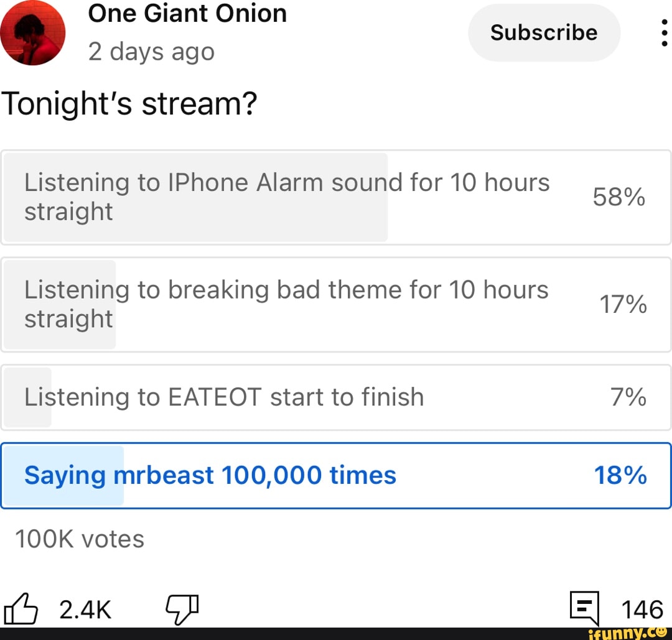Subscribe to One Giant Onion
Screen dimensions: 672x640
click(x=544, y=32)
